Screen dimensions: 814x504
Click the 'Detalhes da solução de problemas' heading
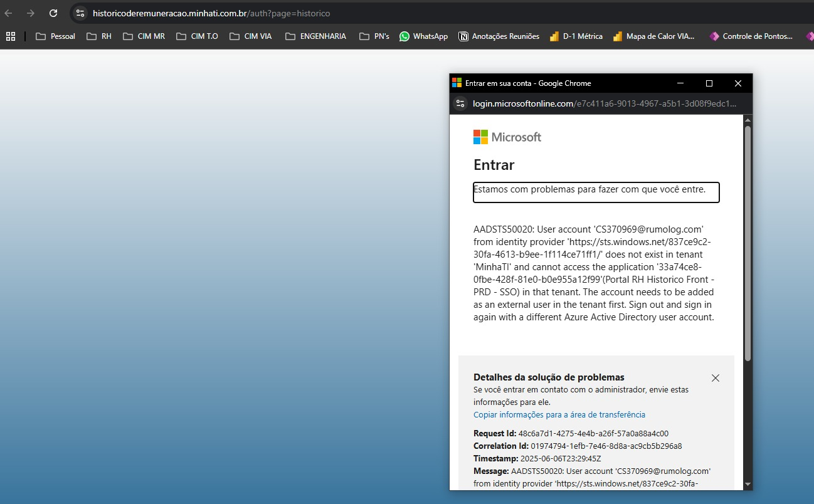(549, 377)
